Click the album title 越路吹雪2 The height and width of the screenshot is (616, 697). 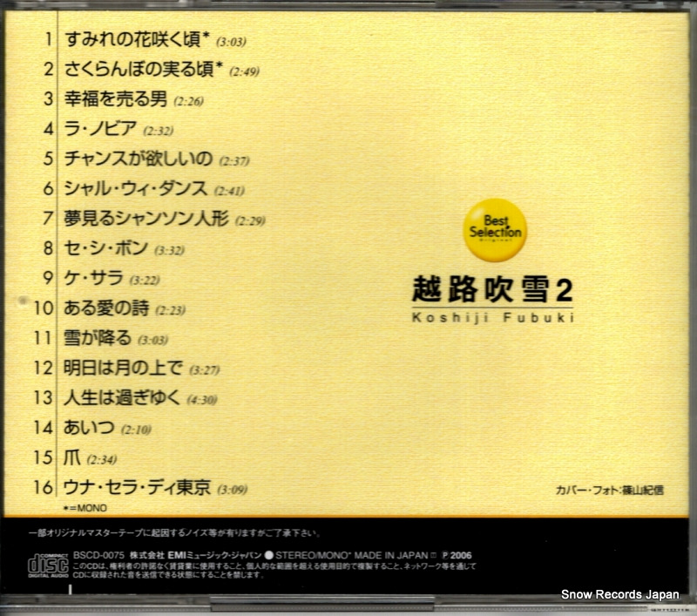tap(492, 289)
